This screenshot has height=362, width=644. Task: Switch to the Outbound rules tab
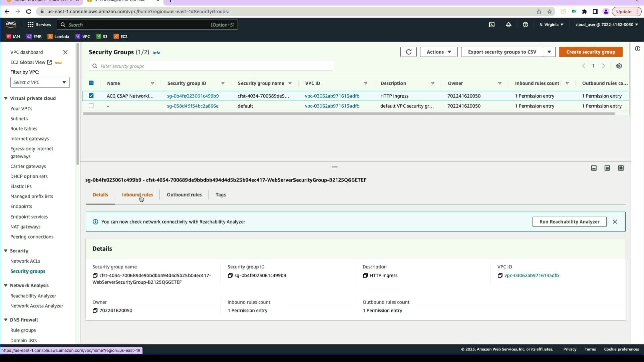(x=184, y=195)
